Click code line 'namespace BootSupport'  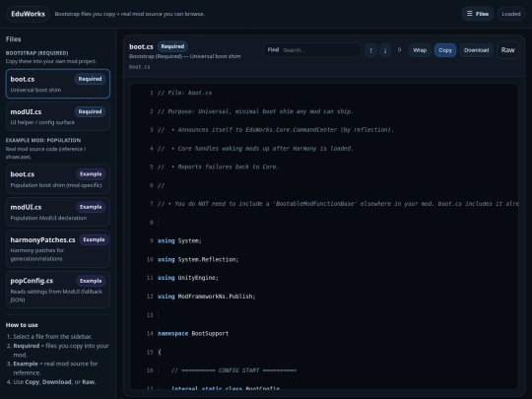193,334
